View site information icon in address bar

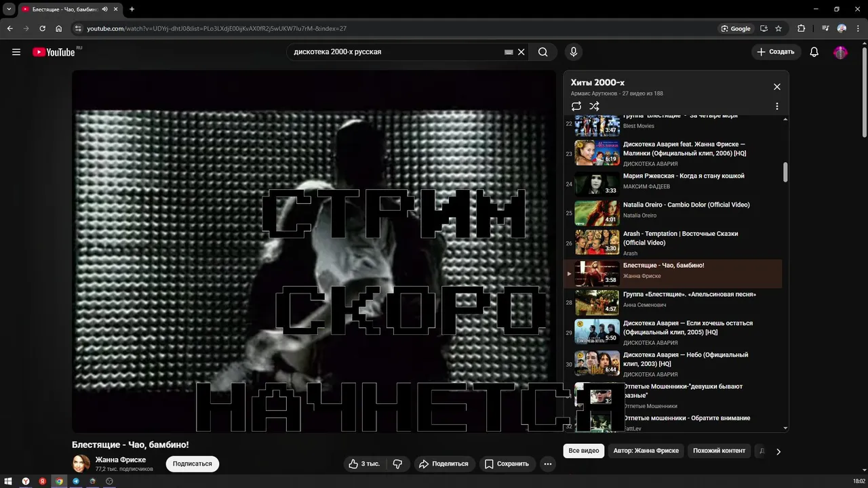click(x=78, y=28)
